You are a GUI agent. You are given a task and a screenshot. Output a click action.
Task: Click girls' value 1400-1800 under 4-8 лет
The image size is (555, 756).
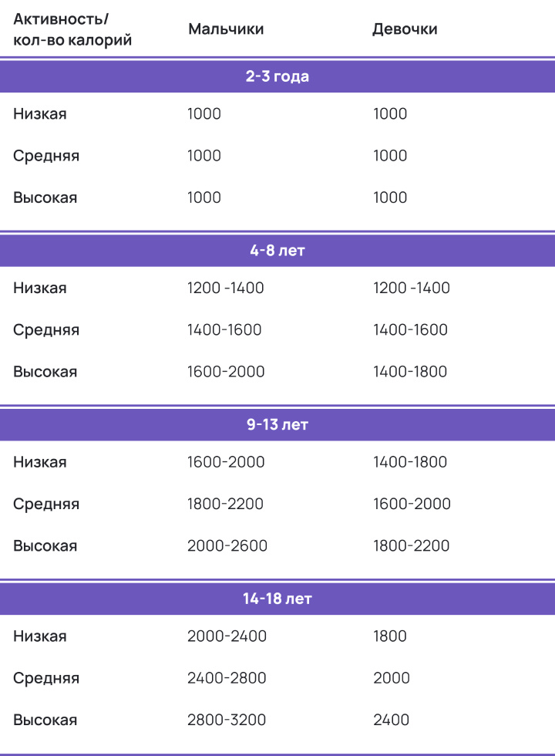[x=410, y=371]
